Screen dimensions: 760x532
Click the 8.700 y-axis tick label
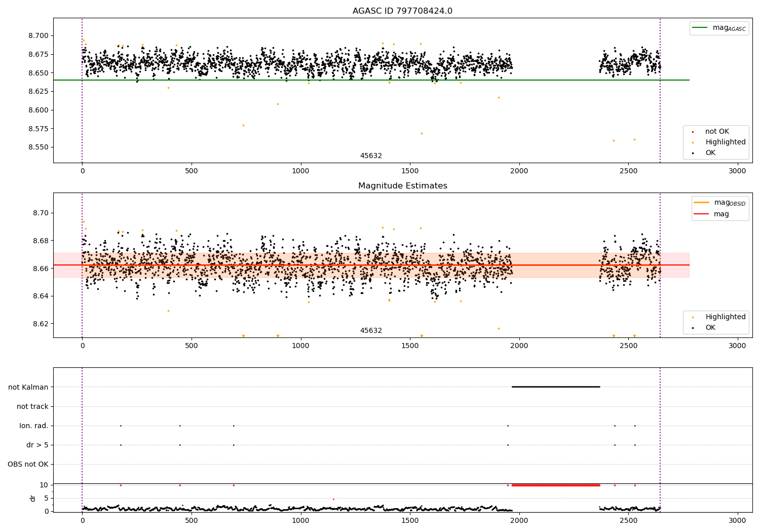tap(39, 36)
